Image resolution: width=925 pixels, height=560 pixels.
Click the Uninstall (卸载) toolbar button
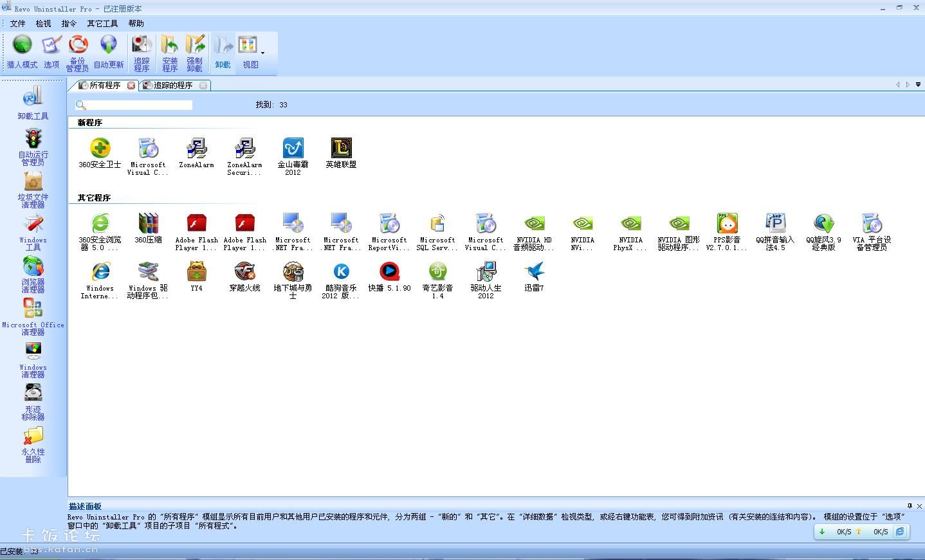tap(223, 53)
